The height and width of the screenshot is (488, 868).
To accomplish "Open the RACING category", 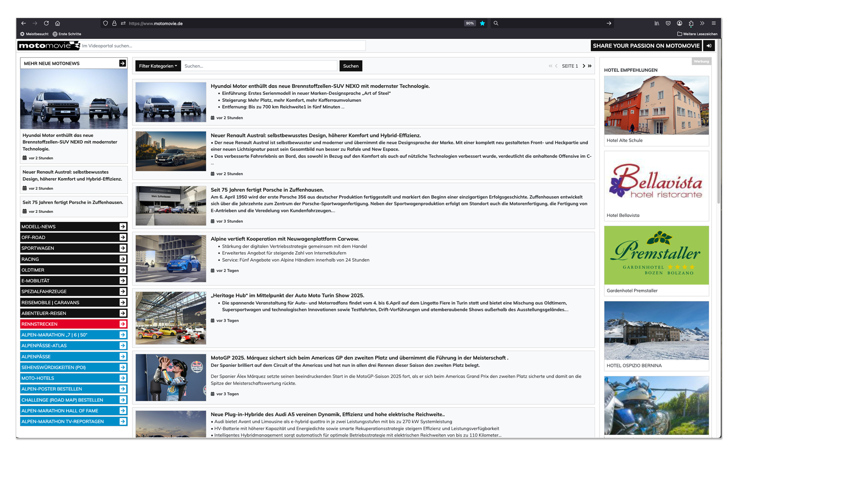I will click(x=74, y=259).
